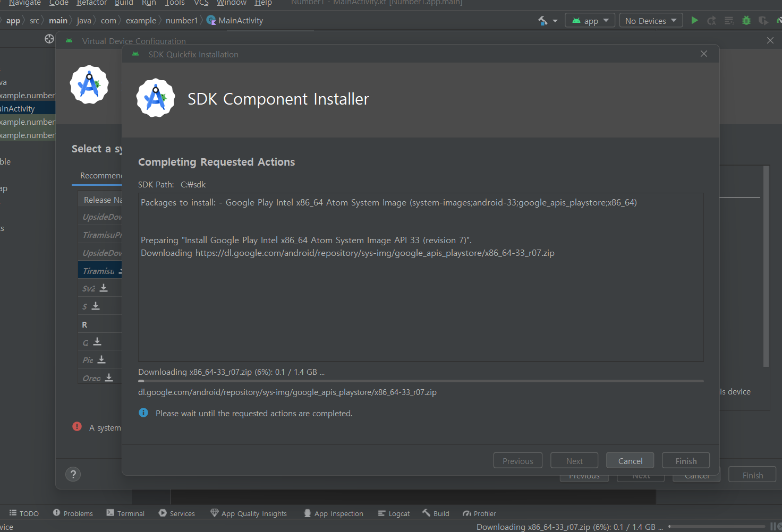Open the Services tool window
This screenshot has height=532, width=782.
(x=177, y=513)
